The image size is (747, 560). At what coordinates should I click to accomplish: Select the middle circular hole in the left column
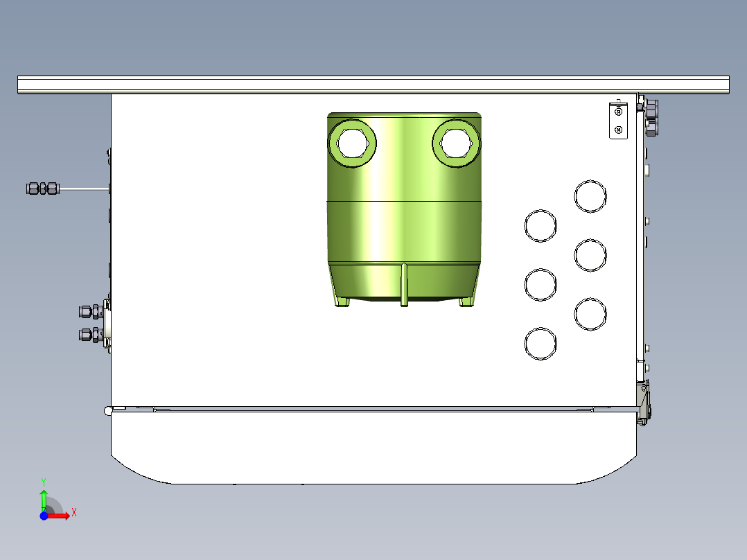click(541, 285)
